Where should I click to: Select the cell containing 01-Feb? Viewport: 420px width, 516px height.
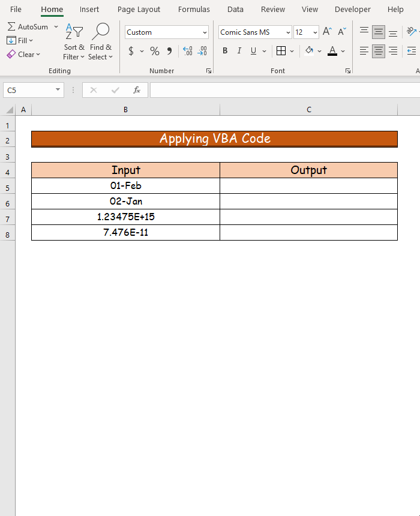(126, 185)
